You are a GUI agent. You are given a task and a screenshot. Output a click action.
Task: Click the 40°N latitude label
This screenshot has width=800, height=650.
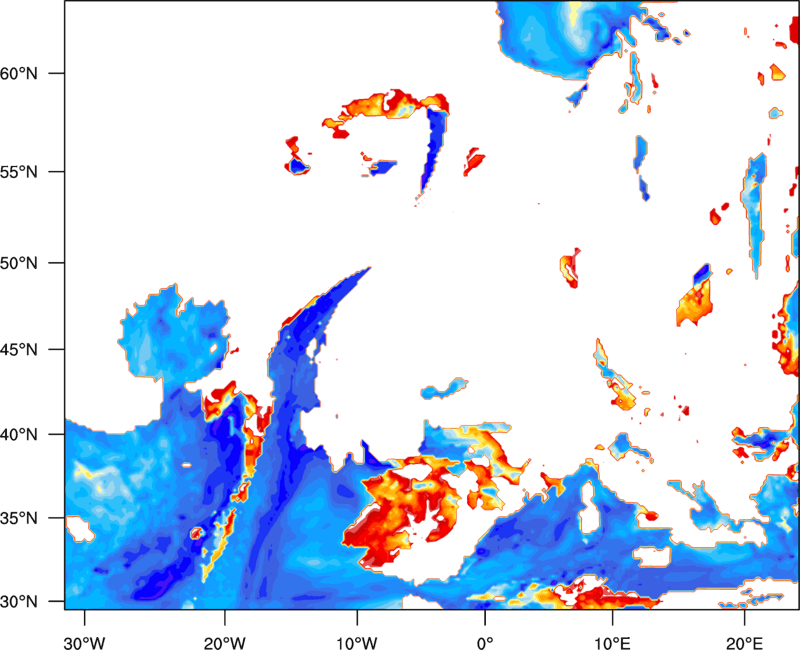pyautogui.click(x=19, y=435)
